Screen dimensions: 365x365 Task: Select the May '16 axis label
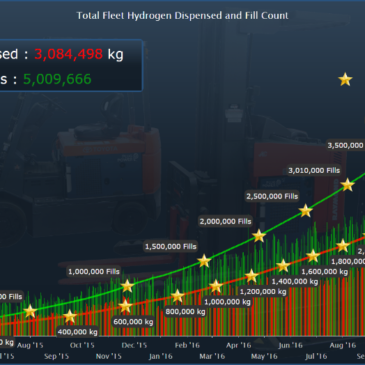pos(264,356)
